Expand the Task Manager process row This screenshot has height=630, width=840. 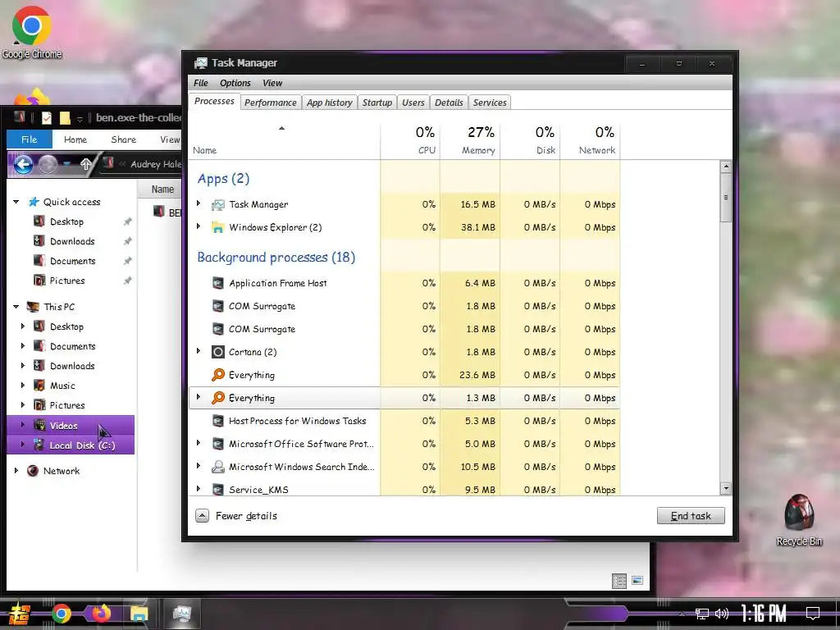point(199,203)
